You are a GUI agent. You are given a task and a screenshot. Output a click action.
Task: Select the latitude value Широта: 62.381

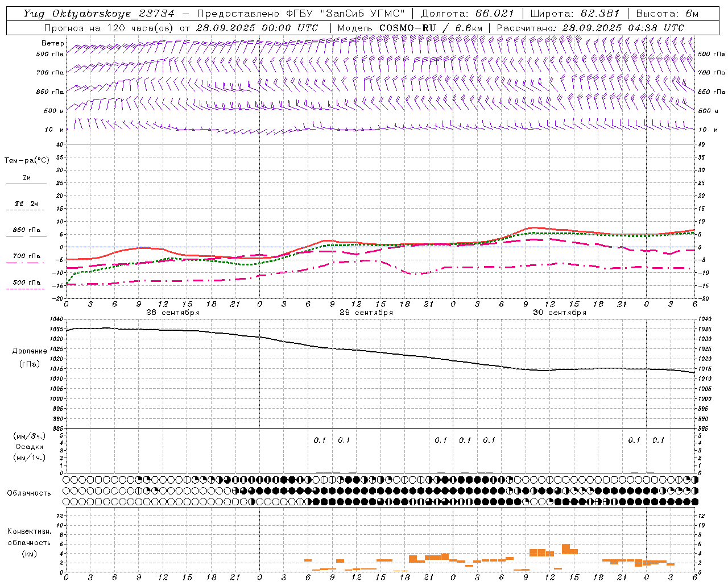coord(574,14)
